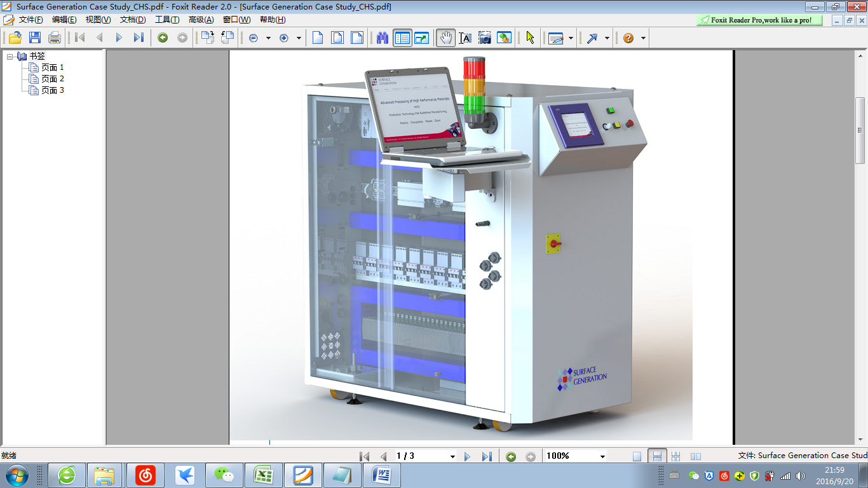868x488 pixels.
Task: Select the Text selection tool
Action: 465,38
